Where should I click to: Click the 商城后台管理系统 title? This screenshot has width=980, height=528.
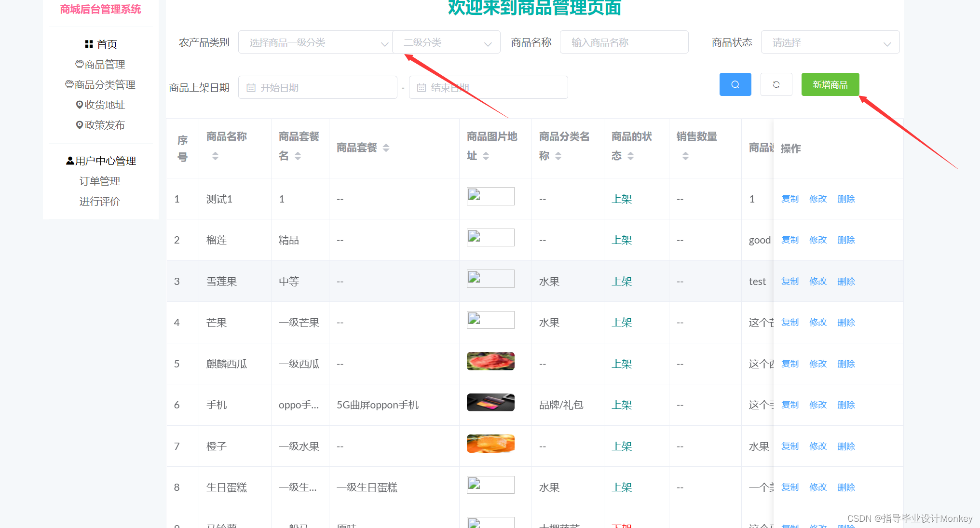[100, 9]
